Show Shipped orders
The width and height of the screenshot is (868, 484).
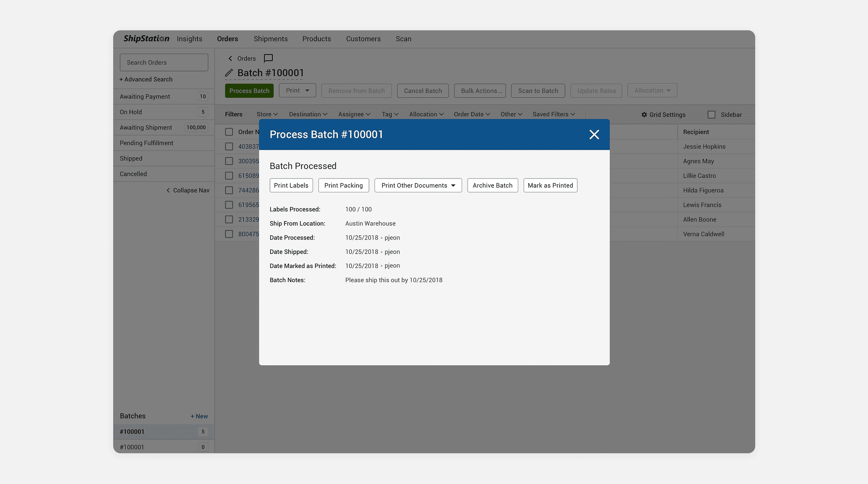pos(164,159)
